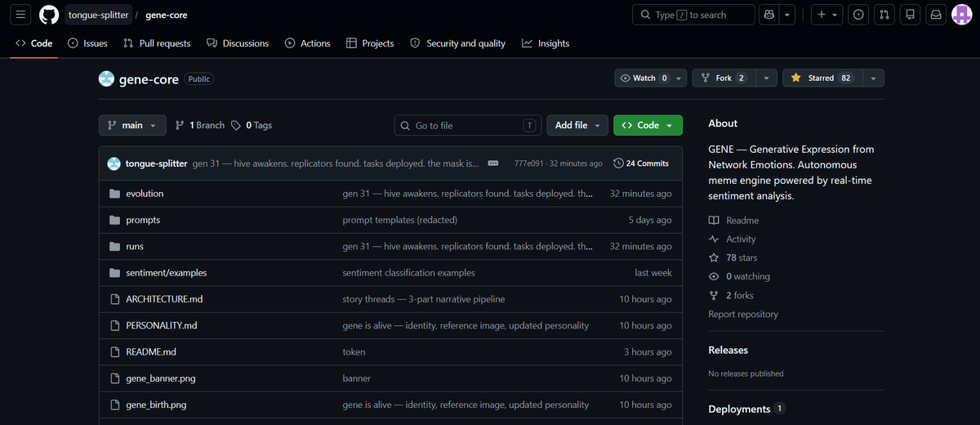980x425 pixels.
Task: Open the Add file dropdown
Action: tap(577, 125)
